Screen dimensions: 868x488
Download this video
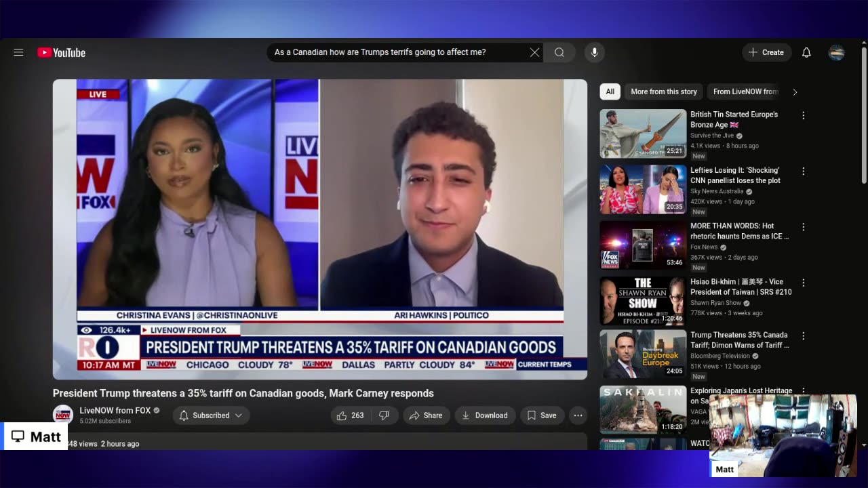click(485, 415)
